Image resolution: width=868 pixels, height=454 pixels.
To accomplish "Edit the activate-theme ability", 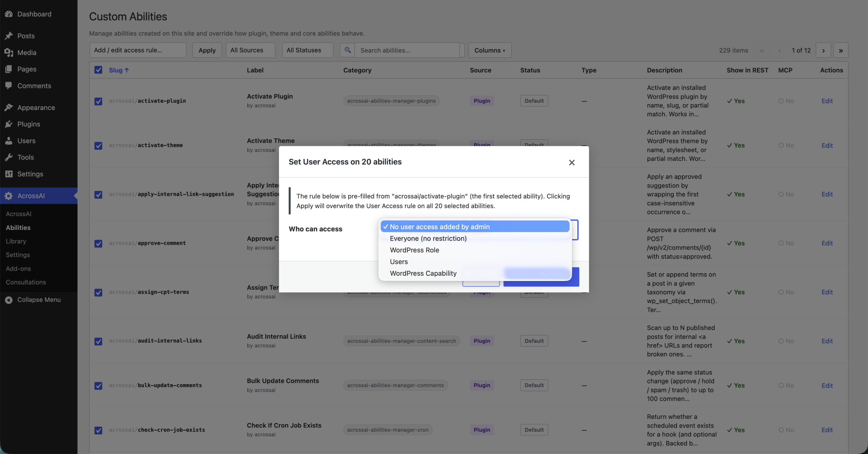I will [x=827, y=145].
